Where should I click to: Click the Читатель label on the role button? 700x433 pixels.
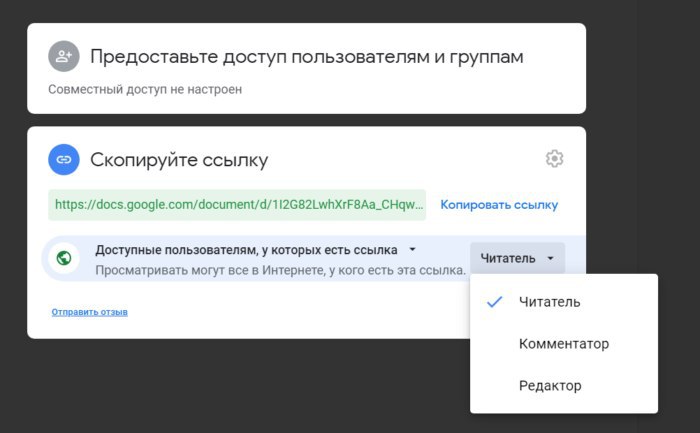click(x=508, y=258)
